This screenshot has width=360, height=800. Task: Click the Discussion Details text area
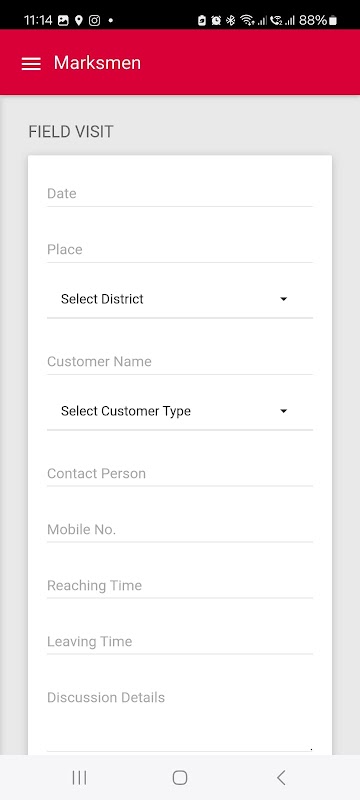pos(179,718)
